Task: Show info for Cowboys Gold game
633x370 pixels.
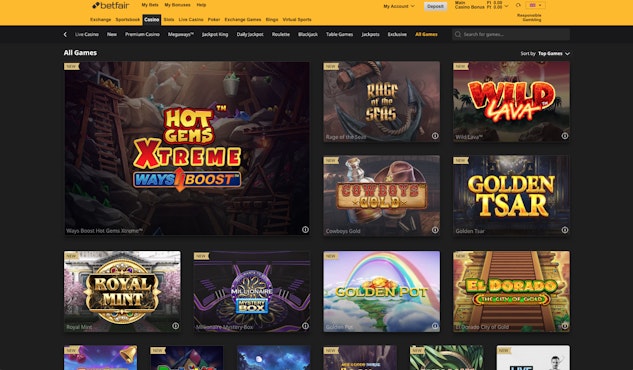Action: 435,230
